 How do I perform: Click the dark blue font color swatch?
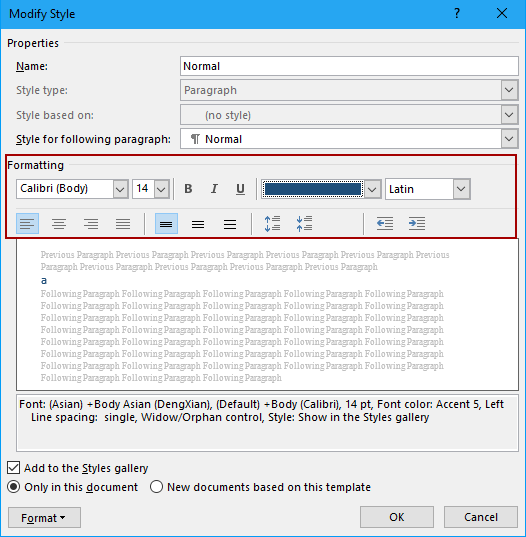pyautogui.click(x=313, y=189)
